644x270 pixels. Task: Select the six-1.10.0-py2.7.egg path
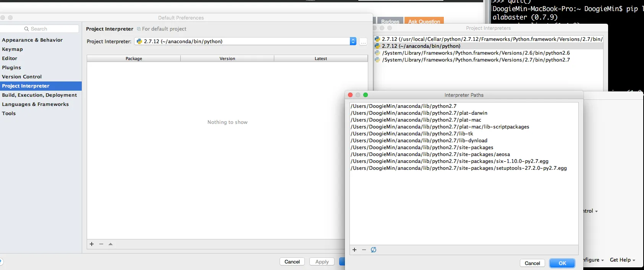[464, 161]
